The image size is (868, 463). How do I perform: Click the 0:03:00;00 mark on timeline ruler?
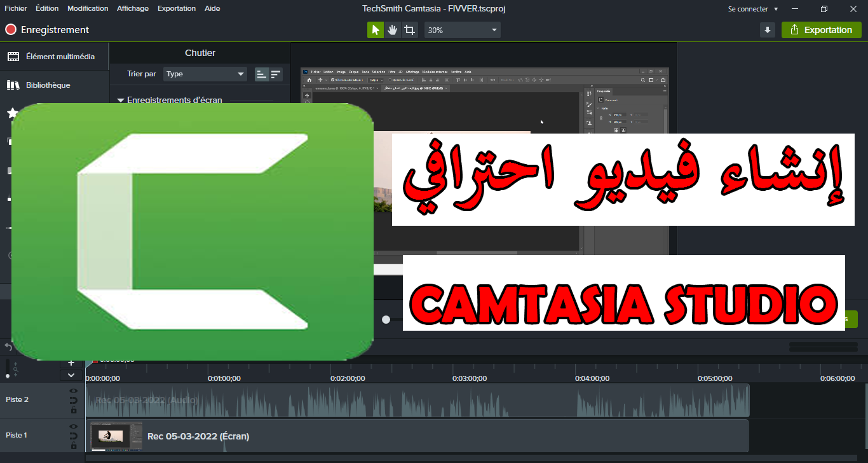pos(470,378)
